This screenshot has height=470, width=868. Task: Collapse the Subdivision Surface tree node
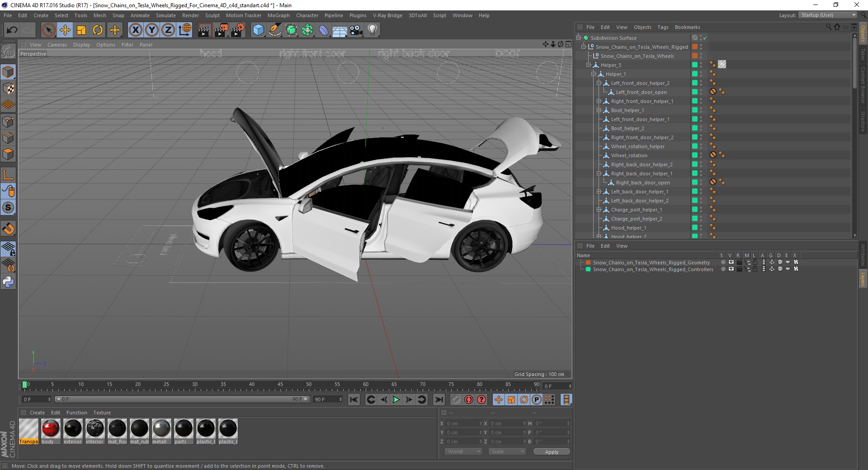[x=578, y=38]
